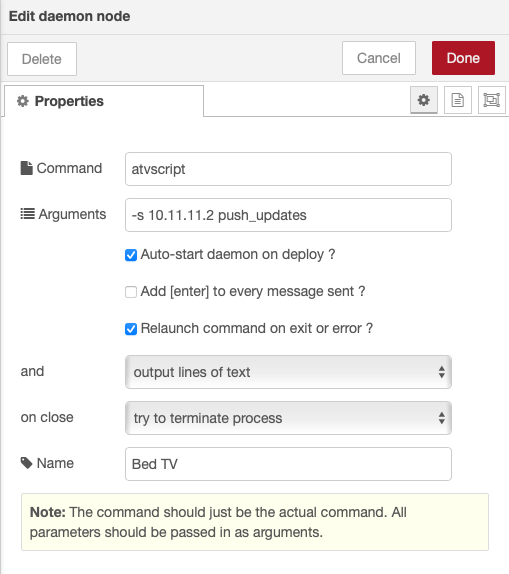Viewport: 509px width, 574px height.
Task: Click the arrows on output lines dropdown
Action: (x=442, y=372)
